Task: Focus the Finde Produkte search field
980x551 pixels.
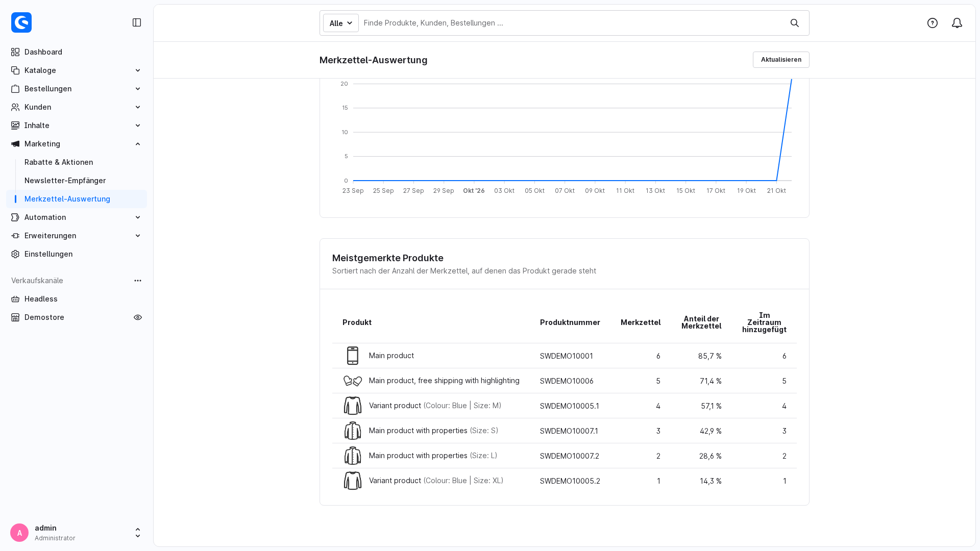Action: [x=572, y=23]
